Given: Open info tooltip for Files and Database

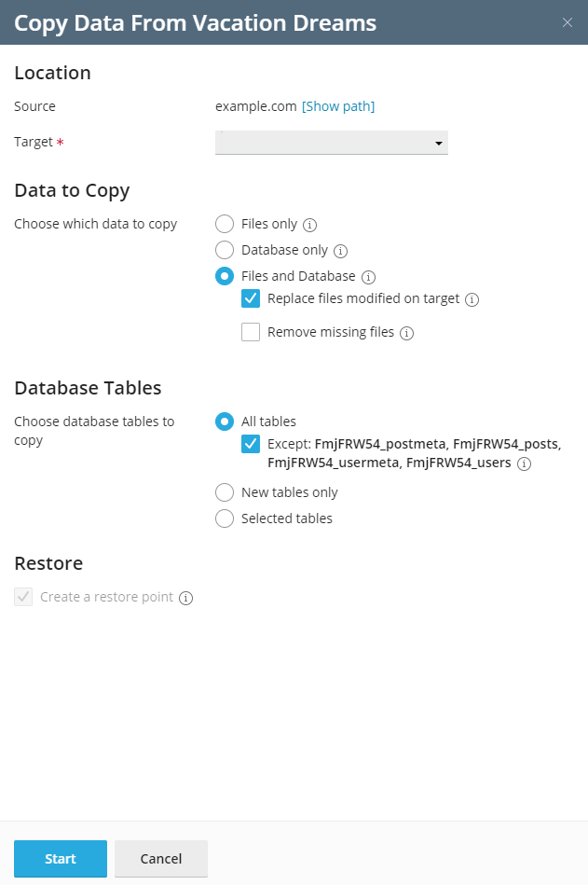Looking at the screenshot, I should [368, 277].
